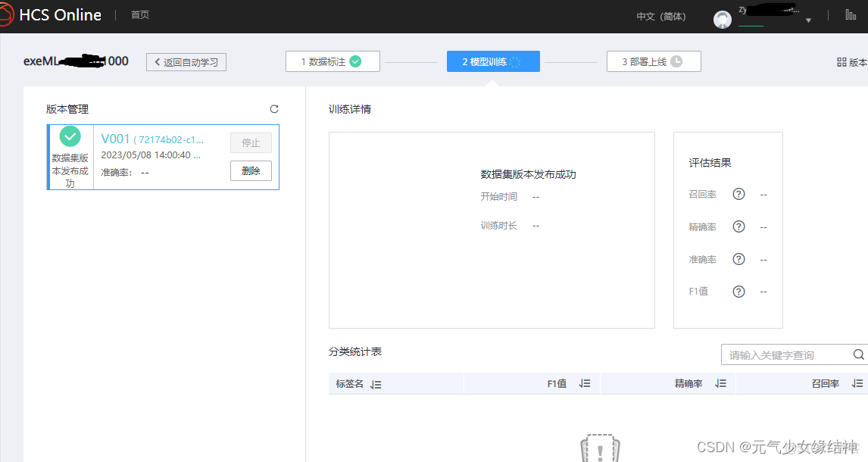
Task: Open the help icon next to F1值
Action: pyautogui.click(x=738, y=291)
